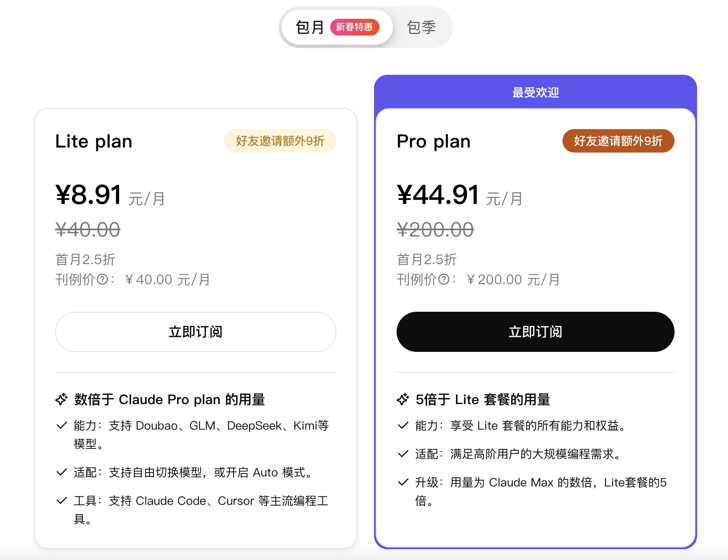
Task: Click the sparkle icon on Pro plan feature heading
Action: [x=402, y=399]
